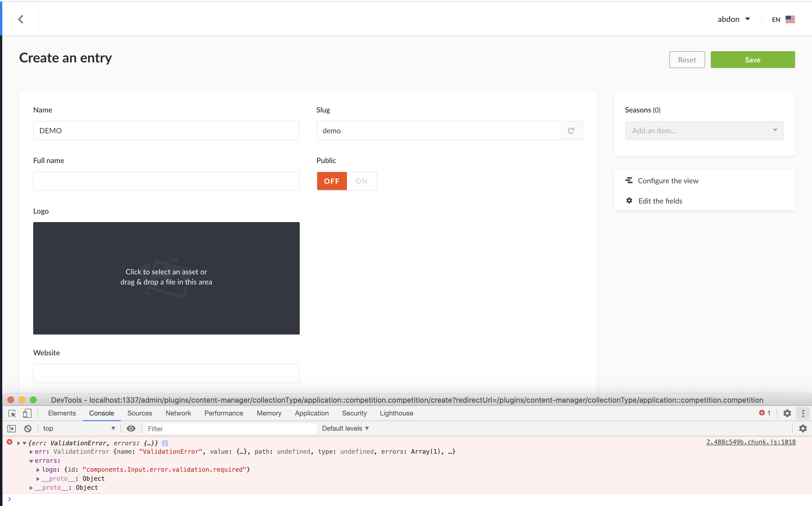Open DevTools settings gear
812x506 pixels.
[787, 413]
